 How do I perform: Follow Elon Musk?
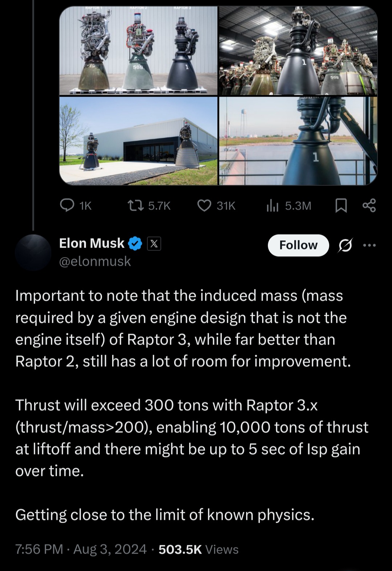coord(298,245)
